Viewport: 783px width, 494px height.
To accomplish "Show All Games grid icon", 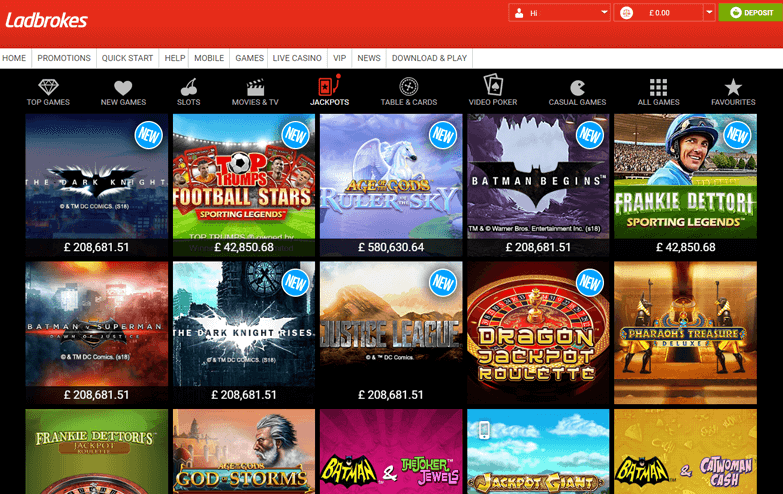I will pyautogui.click(x=658, y=87).
